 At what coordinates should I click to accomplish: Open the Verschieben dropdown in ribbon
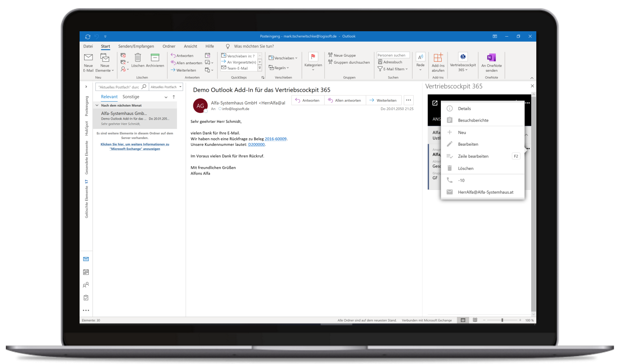283,58
